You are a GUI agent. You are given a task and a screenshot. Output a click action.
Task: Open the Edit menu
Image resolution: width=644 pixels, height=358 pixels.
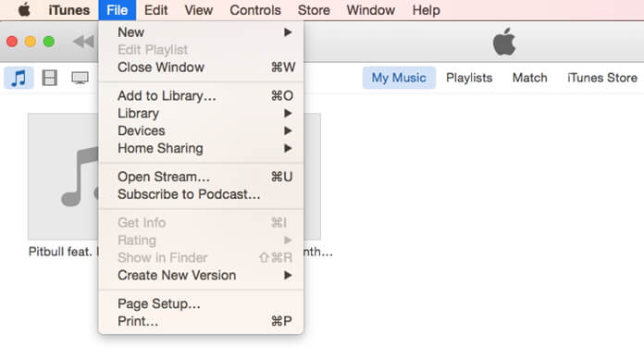[x=155, y=10]
